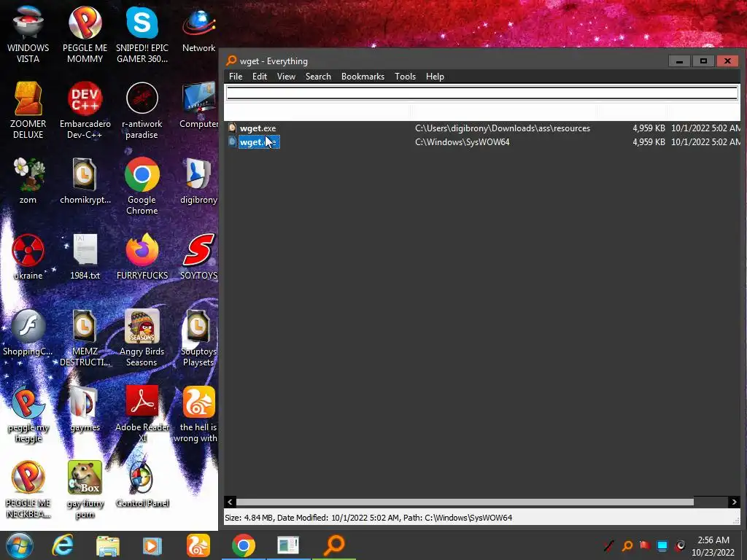Click the Everything window title bar icon

[x=231, y=61]
